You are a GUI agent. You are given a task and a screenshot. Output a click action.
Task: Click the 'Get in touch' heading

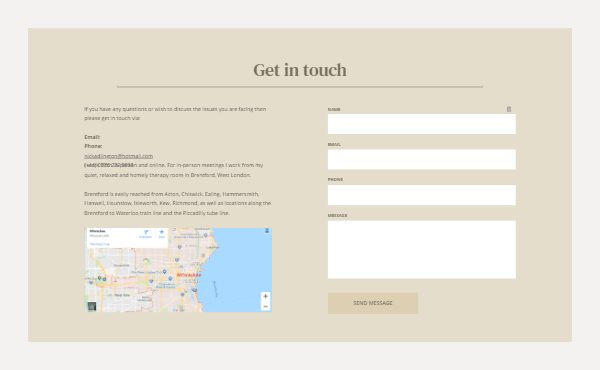tap(300, 70)
